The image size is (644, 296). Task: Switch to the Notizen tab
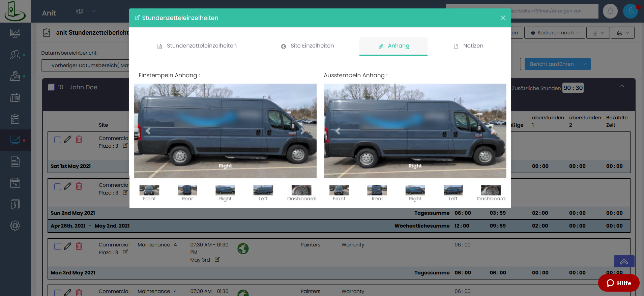pos(468,46)
